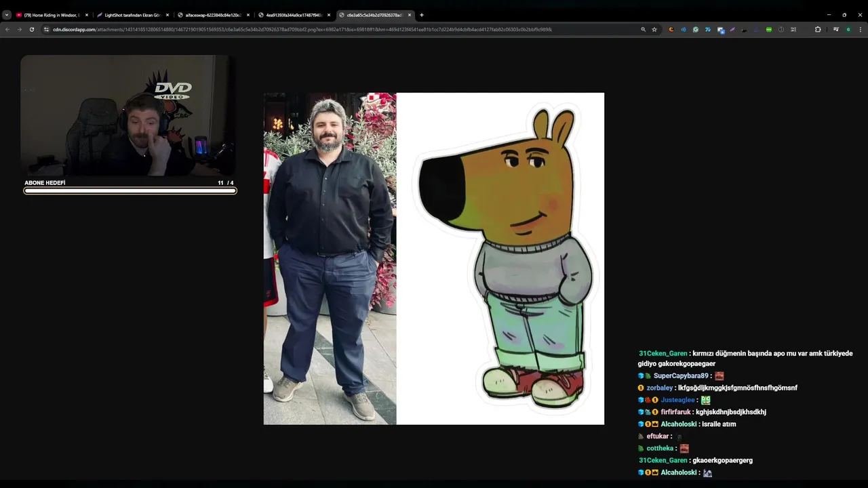The image size is (868, 488).
Task: Click the man photo in the image
Action: 330,258
